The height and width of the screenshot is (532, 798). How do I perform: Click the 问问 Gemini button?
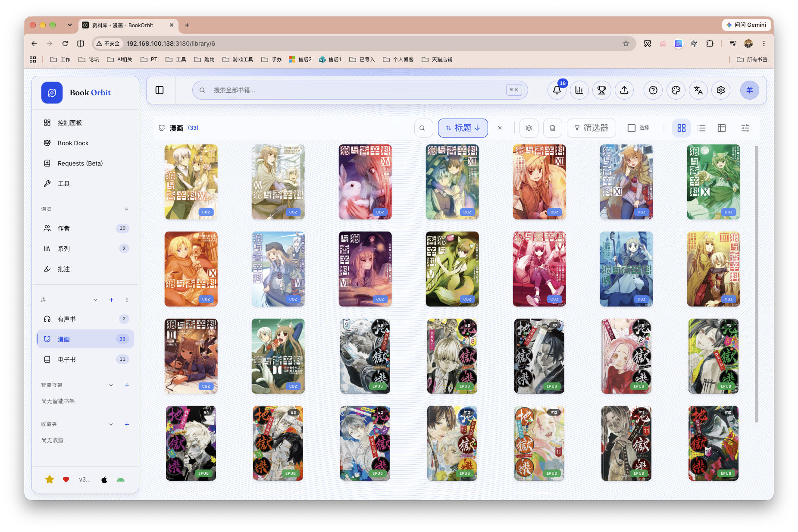746,25
